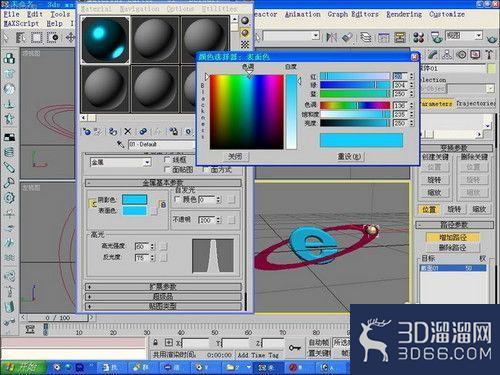Viewport: 500px width, 375px height.
Task: Click the 阴影色 ambient color swatch
Action: click(x=135, y=200)
